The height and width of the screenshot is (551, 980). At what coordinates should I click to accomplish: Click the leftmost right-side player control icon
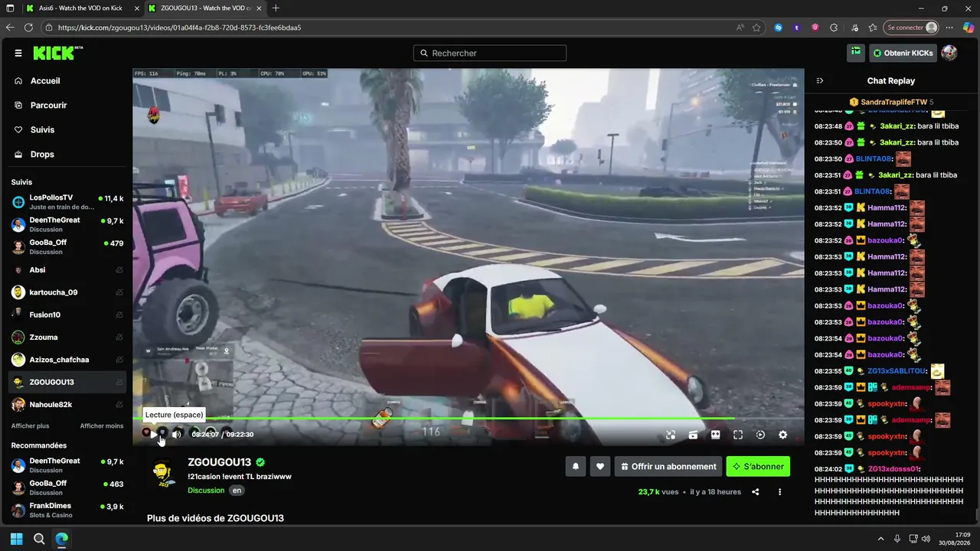(x=671, y=435)
